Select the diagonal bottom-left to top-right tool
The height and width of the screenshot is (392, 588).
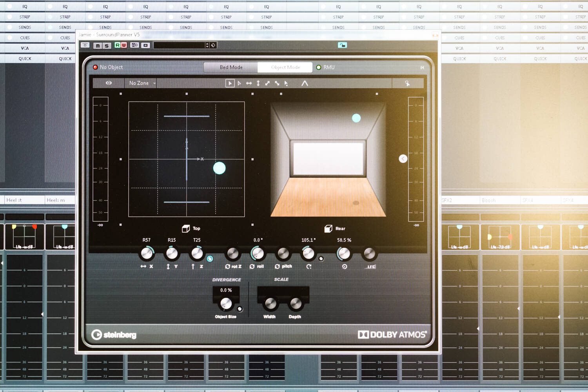coord(267,83)
